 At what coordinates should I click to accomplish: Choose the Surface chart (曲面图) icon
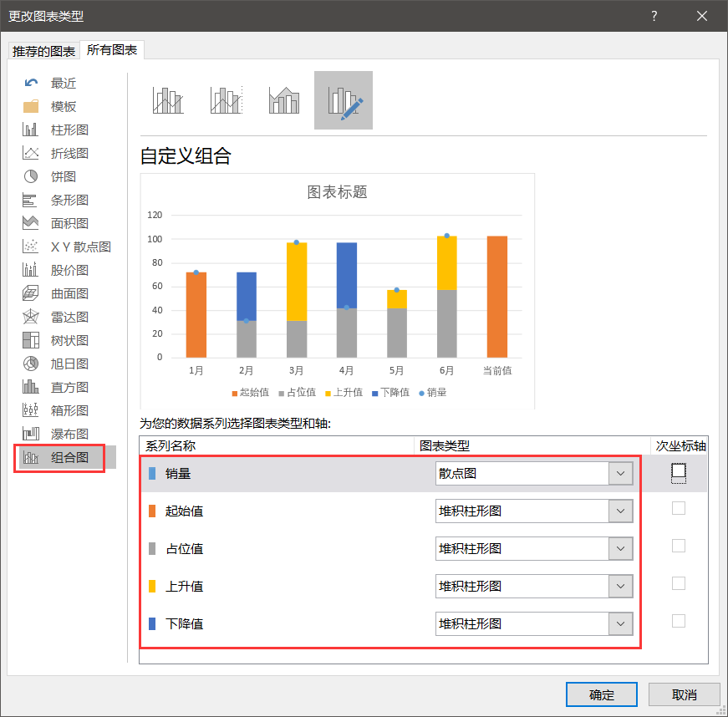[x=31, y=293]
